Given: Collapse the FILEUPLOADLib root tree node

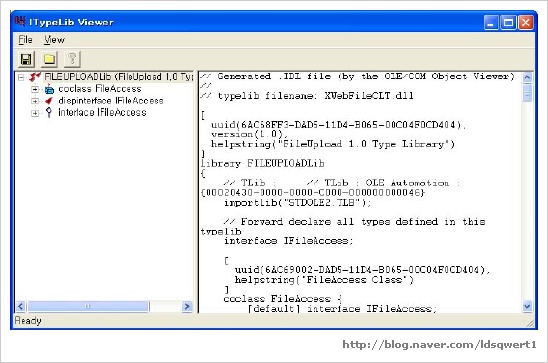Looking at the screenshot, I should (x=21, y=77).
